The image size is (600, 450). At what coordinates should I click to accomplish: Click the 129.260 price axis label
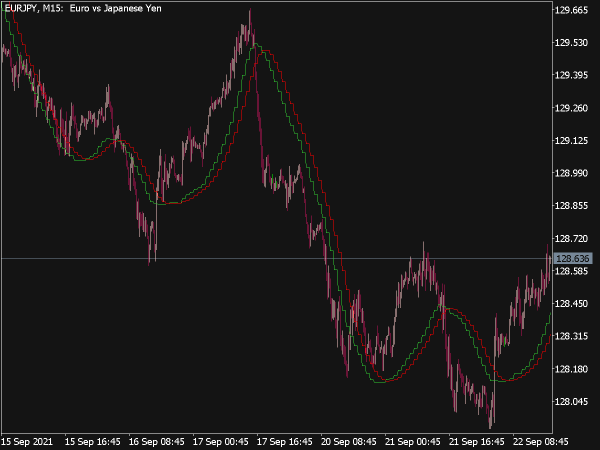click(x=571, y=108)
